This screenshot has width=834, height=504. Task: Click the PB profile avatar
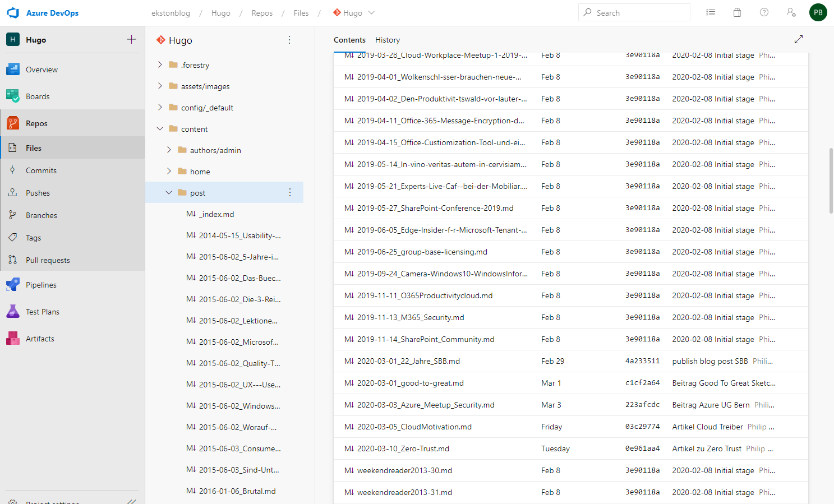click(x=818, y=12)
